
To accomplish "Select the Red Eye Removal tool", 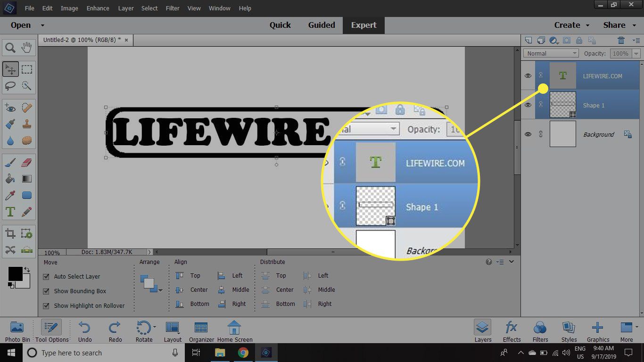I will click(x=10, y=108).
